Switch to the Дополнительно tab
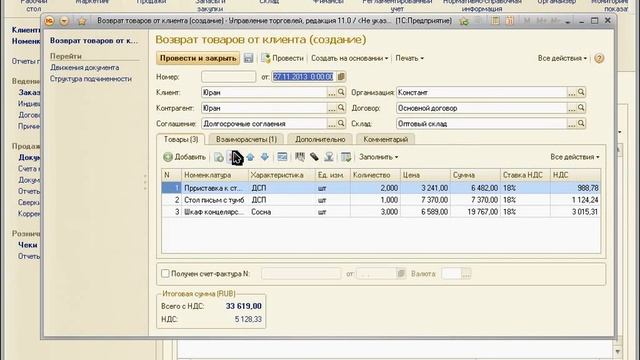 [320, 139]
